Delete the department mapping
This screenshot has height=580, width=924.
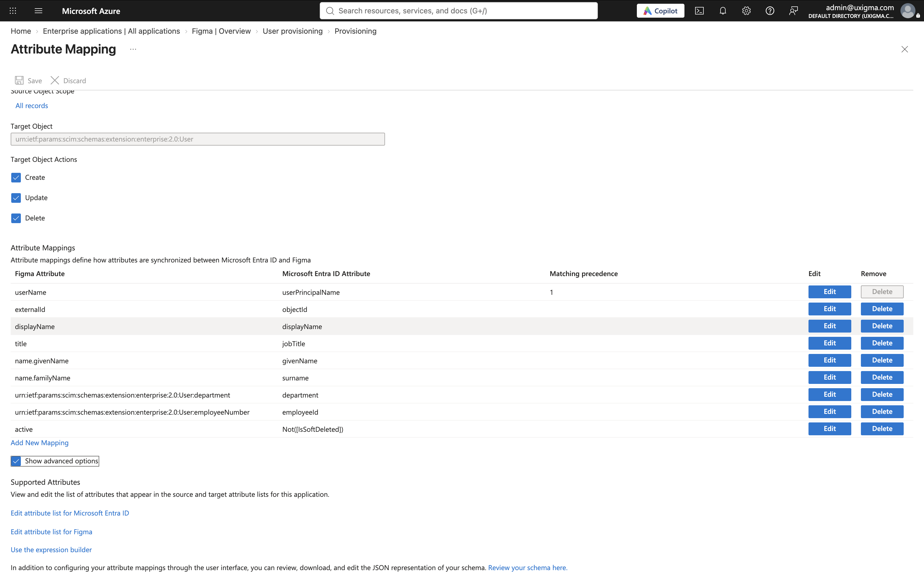[x=882, y=395]
